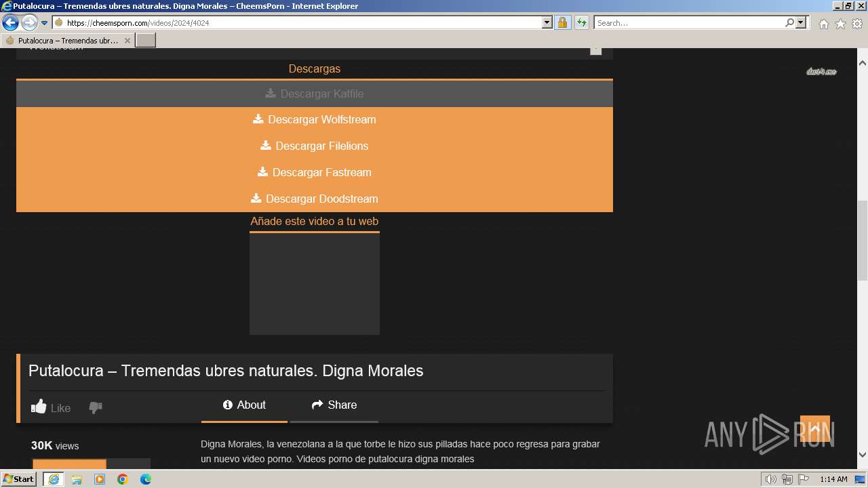The height and width of the screenshot is (488, 868).
Task: Open Microsoft Edge taskbar icon
Action: pyautogui.click(x=146, y=479)
